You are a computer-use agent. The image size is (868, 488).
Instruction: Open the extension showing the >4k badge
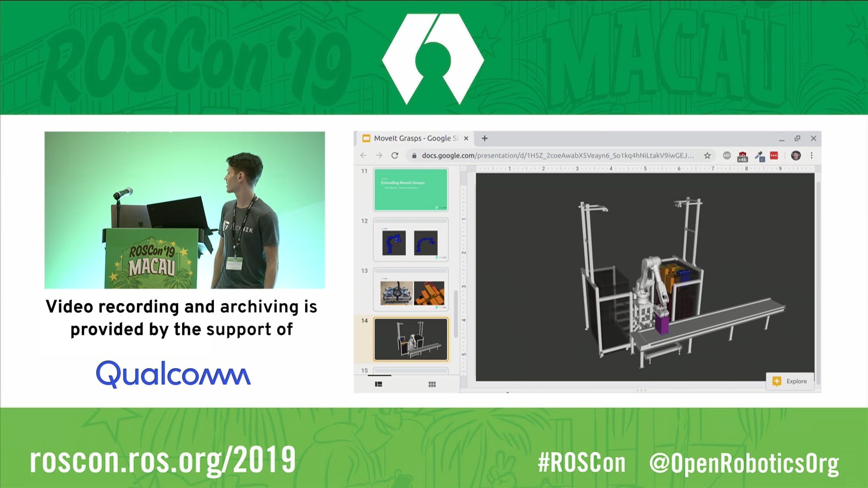743,157
